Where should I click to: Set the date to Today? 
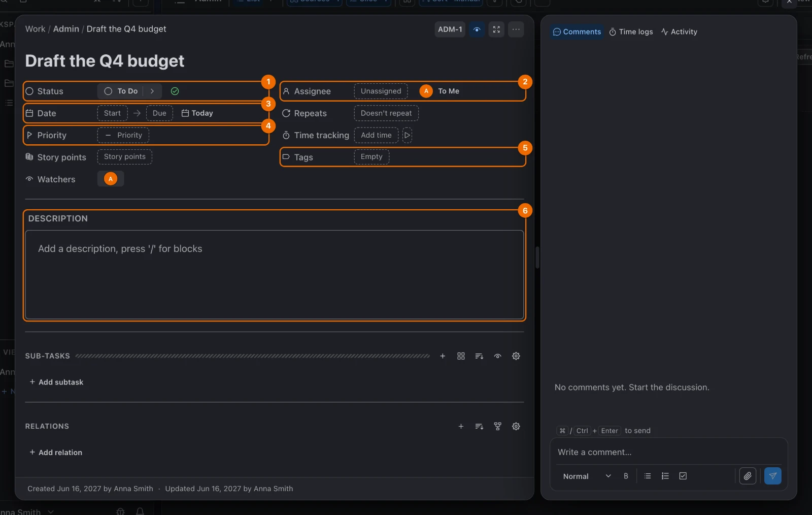(x=197, y=113)
